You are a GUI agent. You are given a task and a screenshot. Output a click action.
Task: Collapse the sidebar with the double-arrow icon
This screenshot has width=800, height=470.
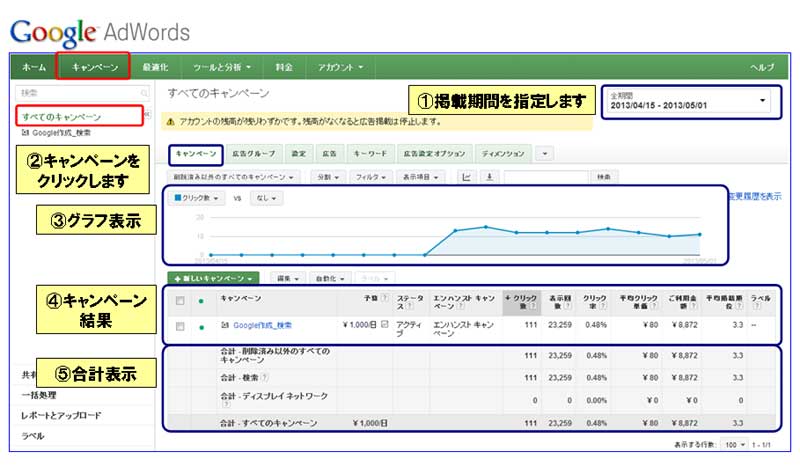[x=147, y=114]
